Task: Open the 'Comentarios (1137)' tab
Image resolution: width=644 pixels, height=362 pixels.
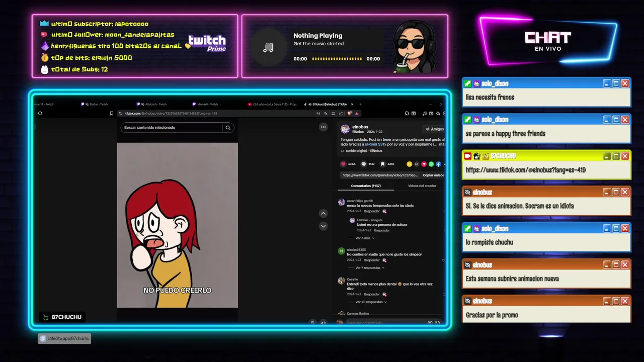Action: click(x=366, y=186)
